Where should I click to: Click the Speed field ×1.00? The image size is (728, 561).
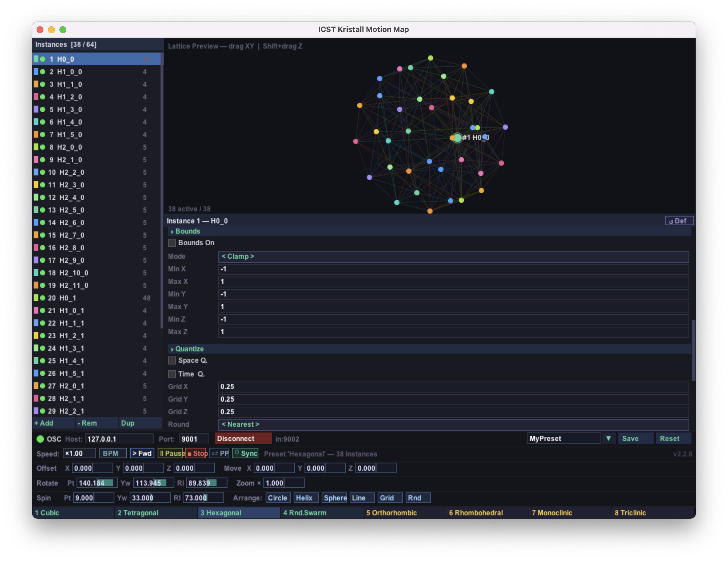79,453
